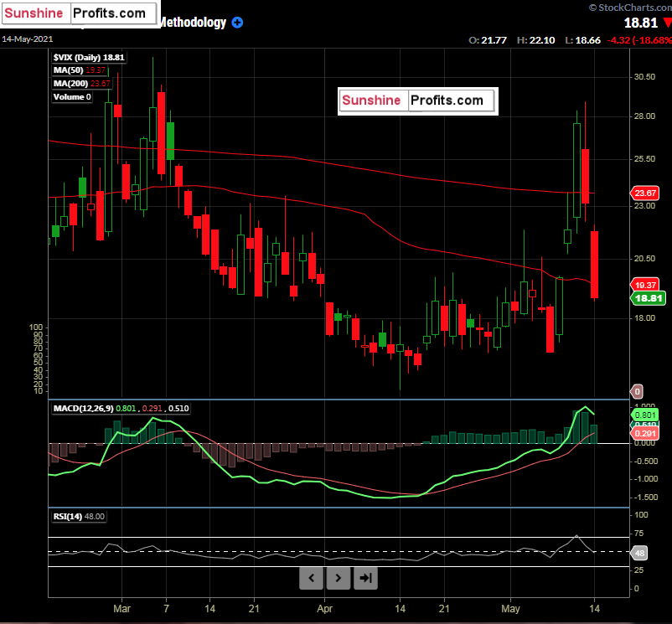Viewport: 672px width, 624px height.
Task: Click the Volume 0 legend label
Action: coord(72,97)
